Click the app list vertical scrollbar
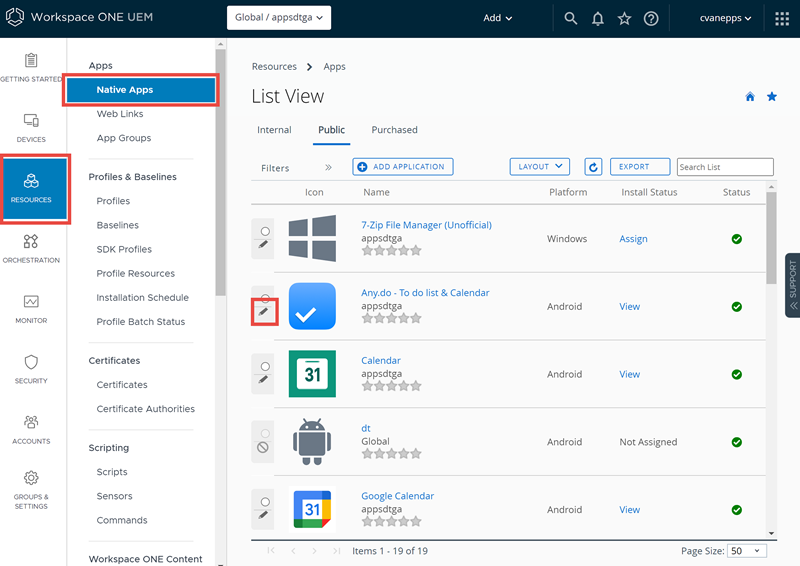 (771, 238)
